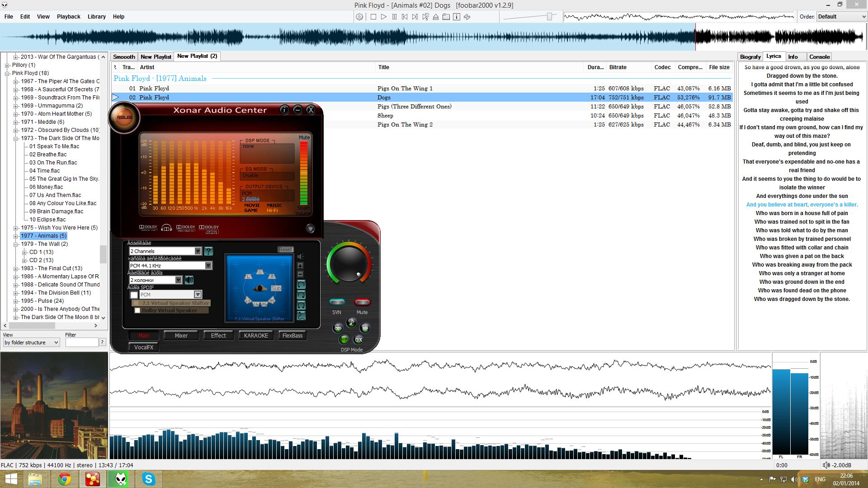Click the random track play icon

pyautogui.click(x=425, y=17)
